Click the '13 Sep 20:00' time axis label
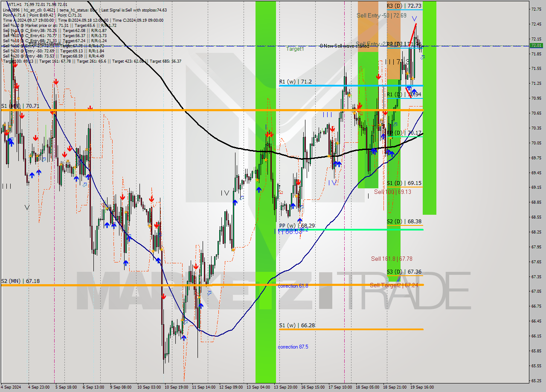The image size is (546, 392). pos(286,387)
